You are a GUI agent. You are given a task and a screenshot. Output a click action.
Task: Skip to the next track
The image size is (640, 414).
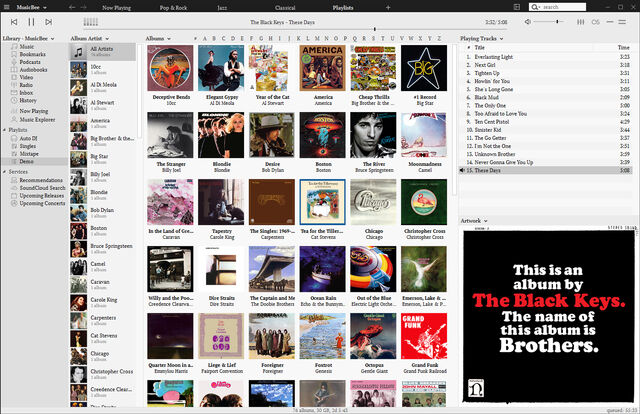49,22
